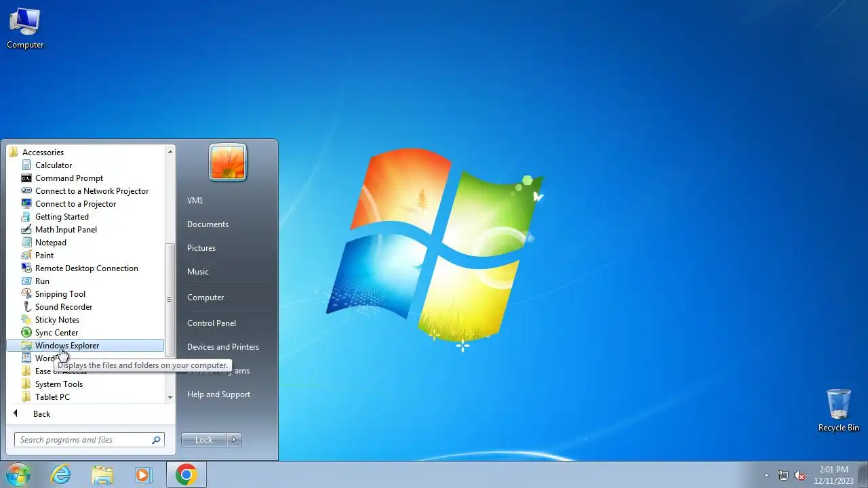
Task: Click scroll up arrow of program list
Action: 170,152
